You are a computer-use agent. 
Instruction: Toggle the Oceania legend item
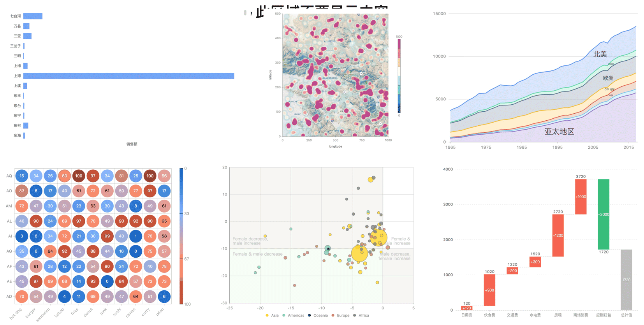(x=318, y=315)
